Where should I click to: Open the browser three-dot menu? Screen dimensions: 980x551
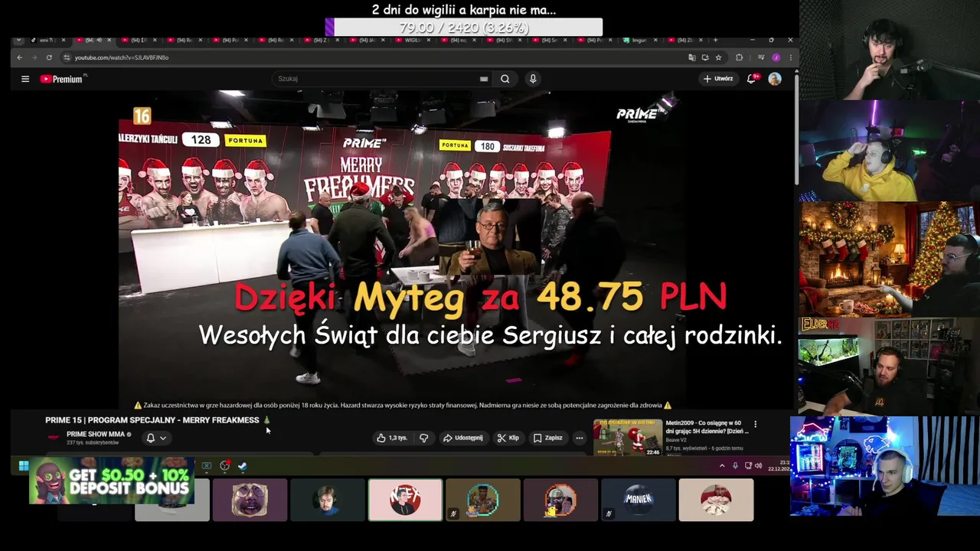coord(790,57)
